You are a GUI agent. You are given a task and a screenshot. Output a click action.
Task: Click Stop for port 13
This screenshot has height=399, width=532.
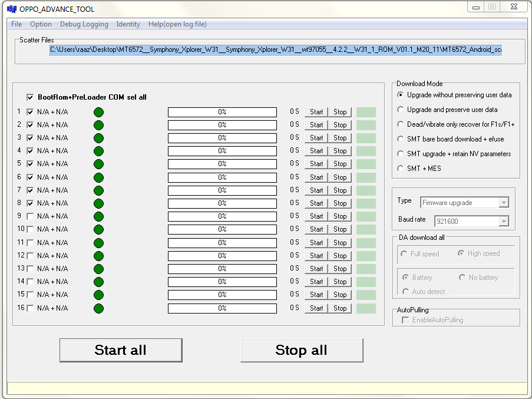[339, 269]
